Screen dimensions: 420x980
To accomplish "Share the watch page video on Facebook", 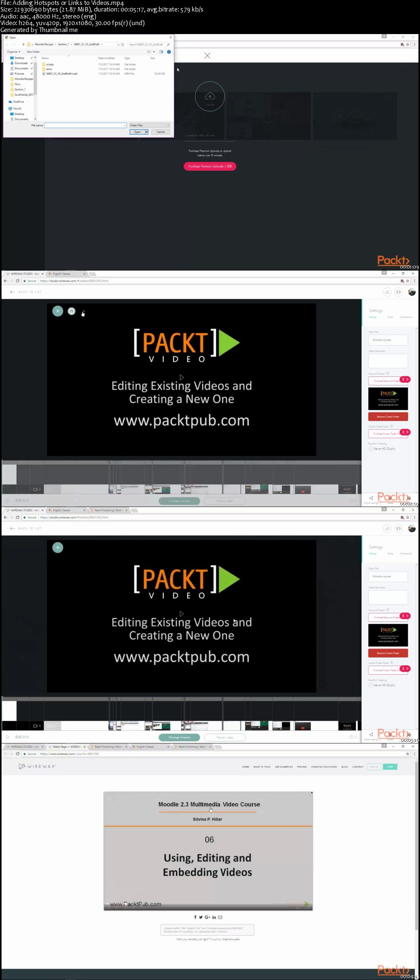I will coord(195,917).
